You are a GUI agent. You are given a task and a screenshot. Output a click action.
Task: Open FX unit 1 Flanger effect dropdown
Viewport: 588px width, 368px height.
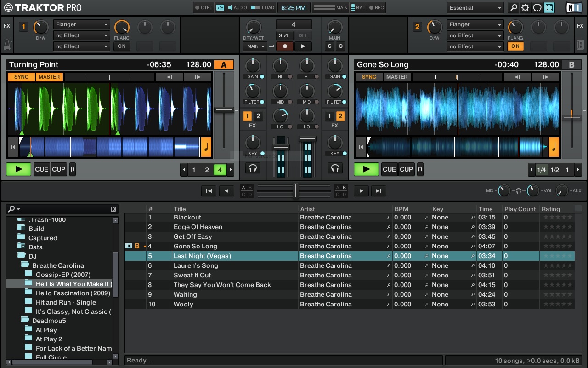(x=81, y=24)
